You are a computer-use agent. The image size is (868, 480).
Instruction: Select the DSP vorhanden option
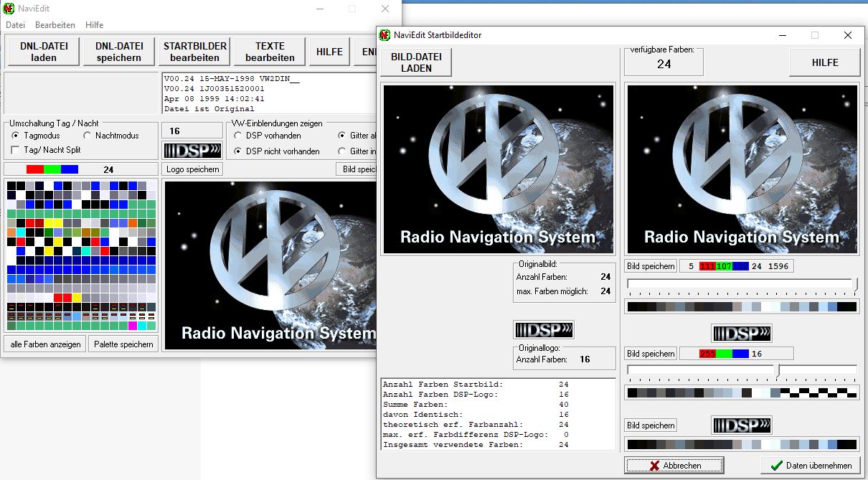pyautogui.click(x=238, y=136)
